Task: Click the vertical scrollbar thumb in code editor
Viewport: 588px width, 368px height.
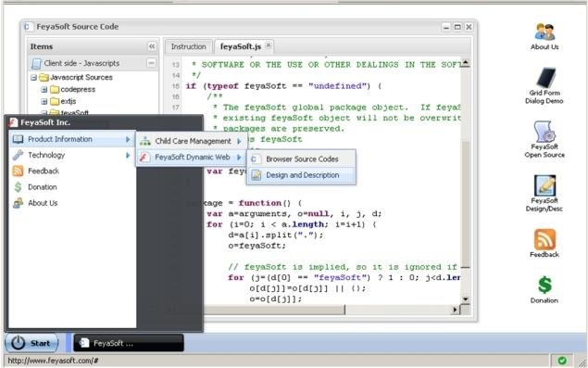Action: (466, 205)
